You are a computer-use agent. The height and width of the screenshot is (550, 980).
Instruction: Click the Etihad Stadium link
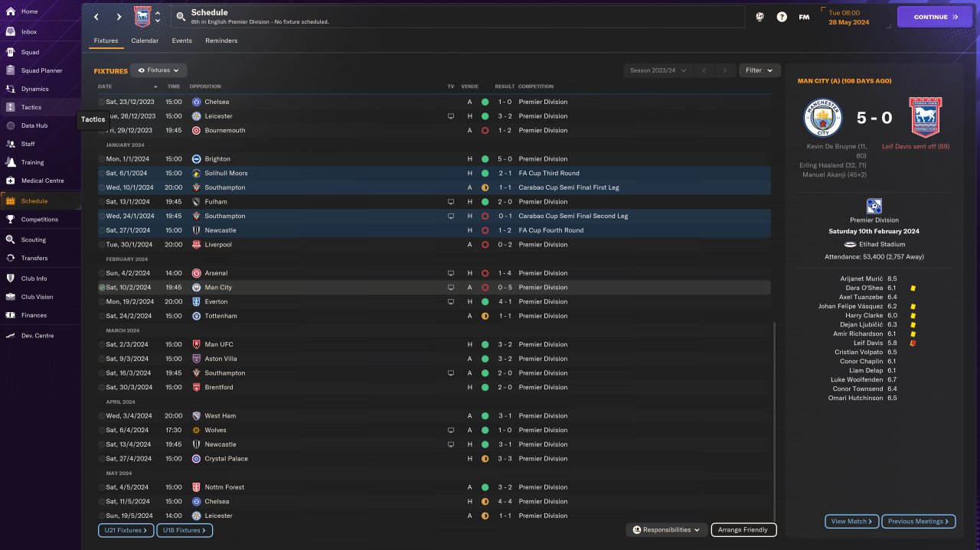[x=881, y=244]
